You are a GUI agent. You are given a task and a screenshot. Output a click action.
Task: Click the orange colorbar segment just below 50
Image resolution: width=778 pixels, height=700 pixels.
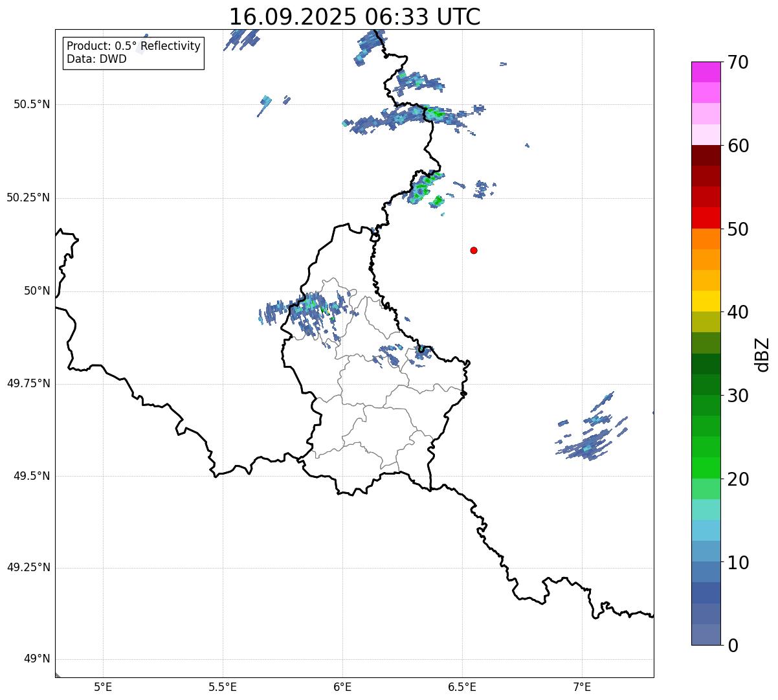(706, 238)
